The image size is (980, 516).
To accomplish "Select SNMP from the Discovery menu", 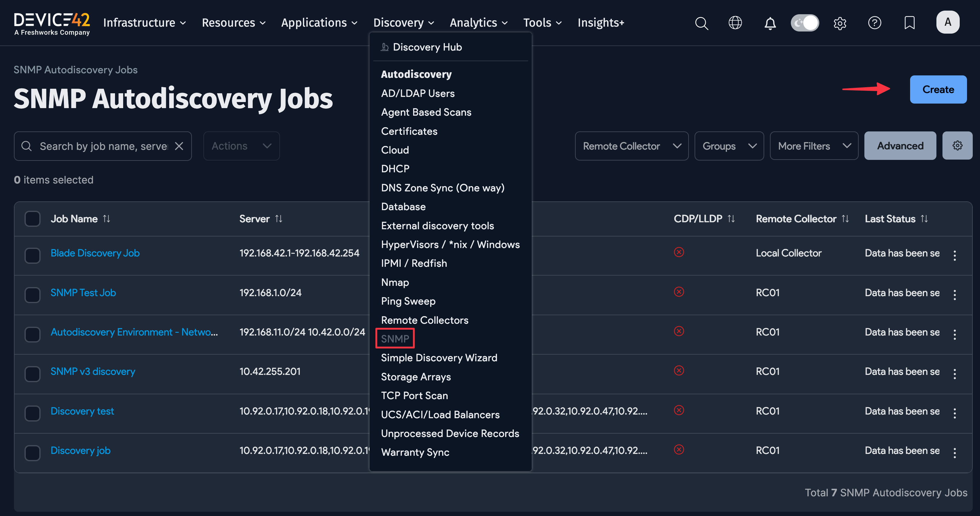I will pos(394,338).
